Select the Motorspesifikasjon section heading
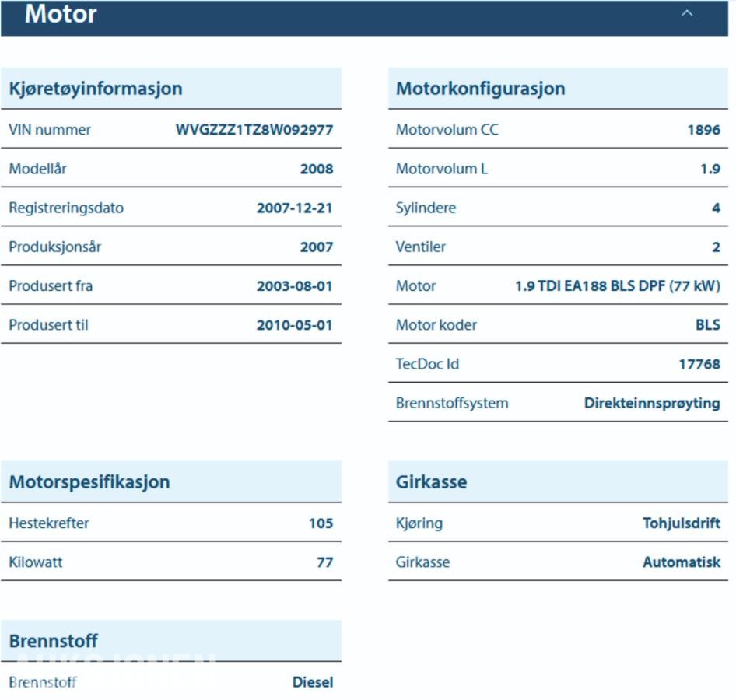The image size is (736, 700). (x=89, y=482)
